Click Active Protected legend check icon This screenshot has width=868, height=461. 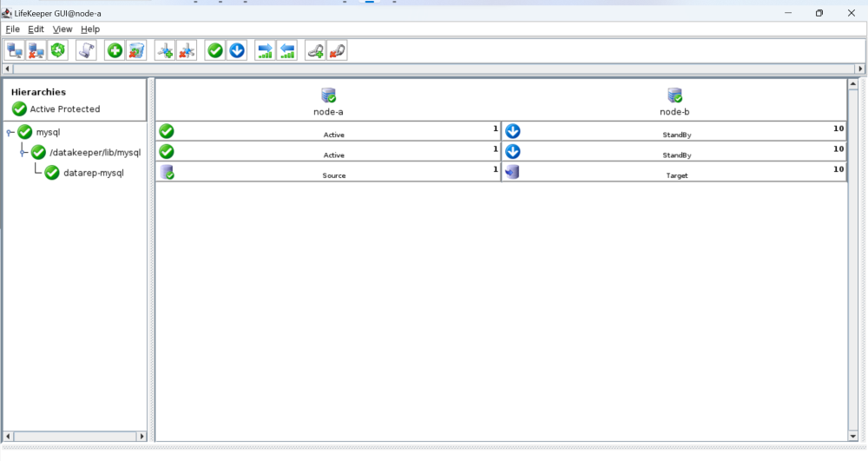point(19,109)
